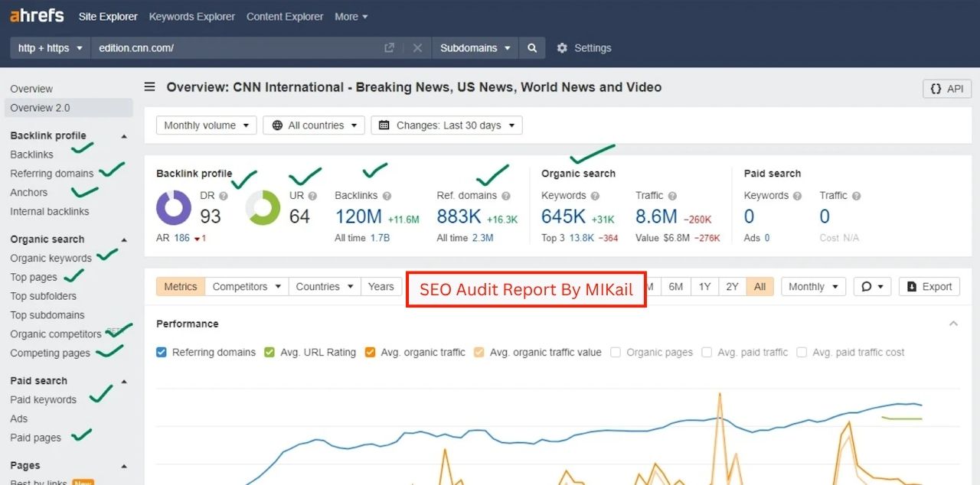Uncheck the Referring domains checkbox
Image resolution: width=980 pixels, height=485 pixels.
click(x=162, y=353)
